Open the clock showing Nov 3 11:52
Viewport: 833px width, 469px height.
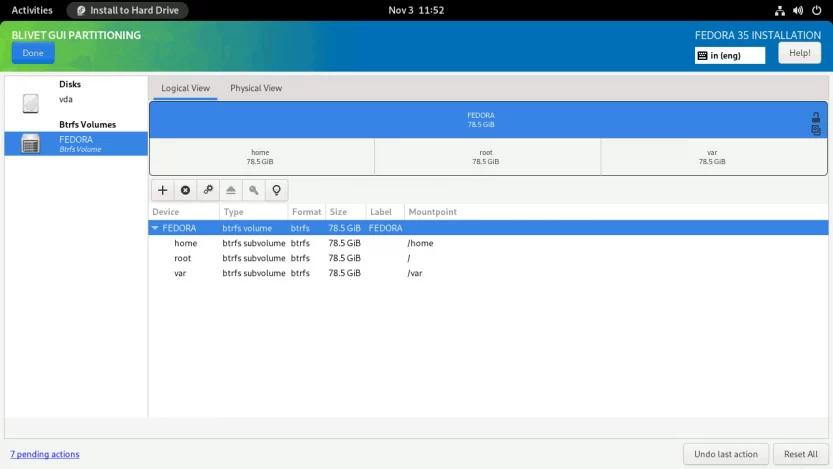[416, 10]
